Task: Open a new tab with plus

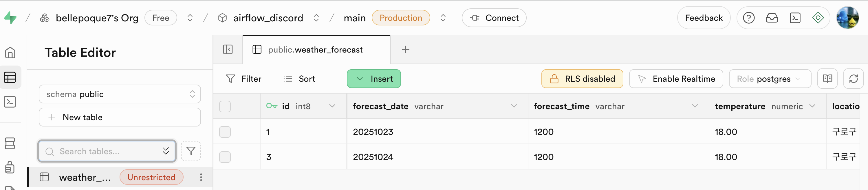Action: click(405, 49)
